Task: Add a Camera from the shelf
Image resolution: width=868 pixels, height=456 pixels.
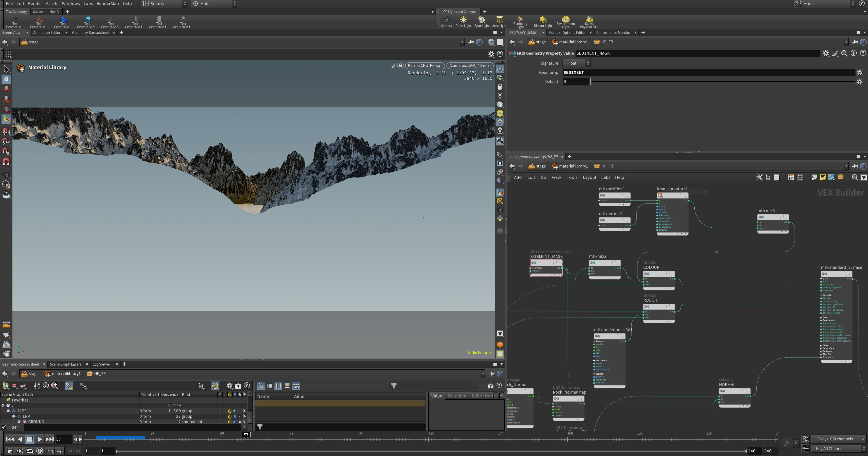Action: 446,21
